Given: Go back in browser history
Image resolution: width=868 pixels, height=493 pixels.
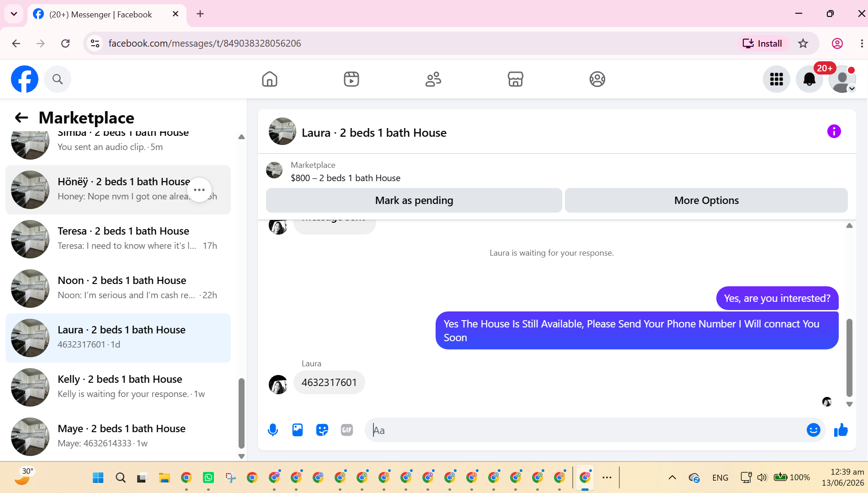Looking at the screenshot, I should (x=16, y=43).
